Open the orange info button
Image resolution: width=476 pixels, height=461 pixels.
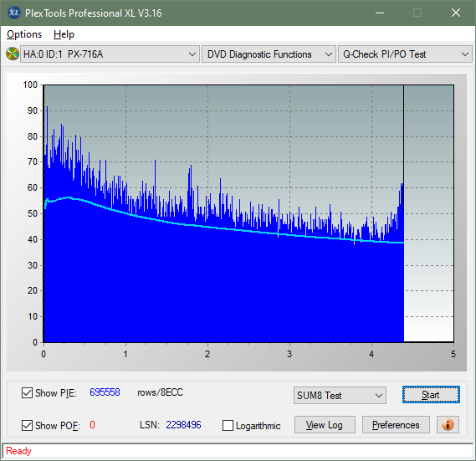click(x=448, y=424)
